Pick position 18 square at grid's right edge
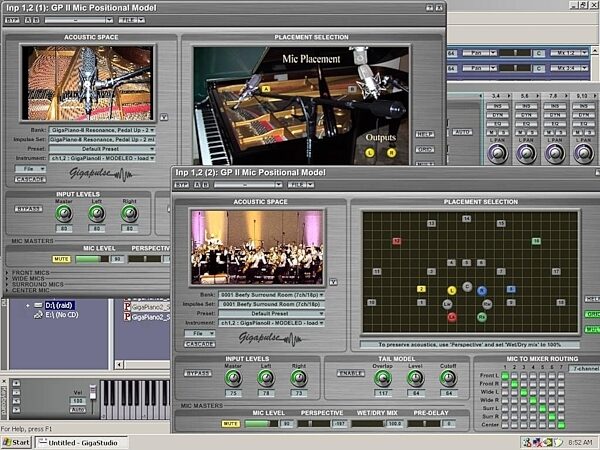Viewport: 600px width, 450px height. tap(561, 302)
